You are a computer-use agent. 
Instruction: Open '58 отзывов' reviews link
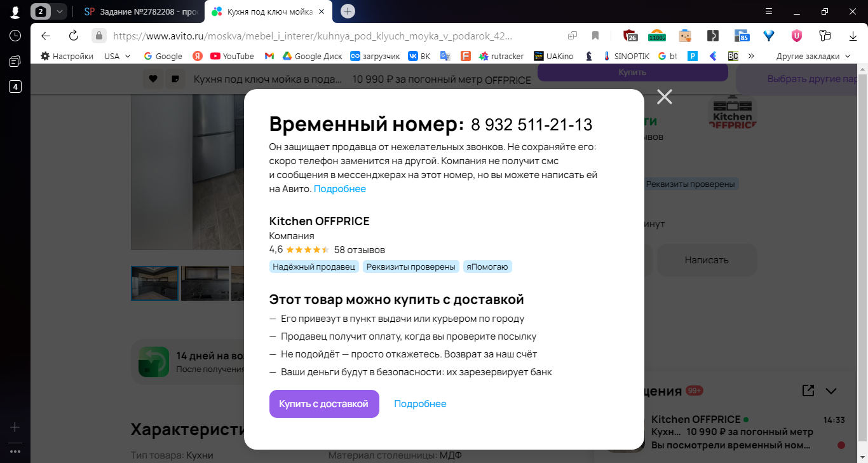pos(360,249)
